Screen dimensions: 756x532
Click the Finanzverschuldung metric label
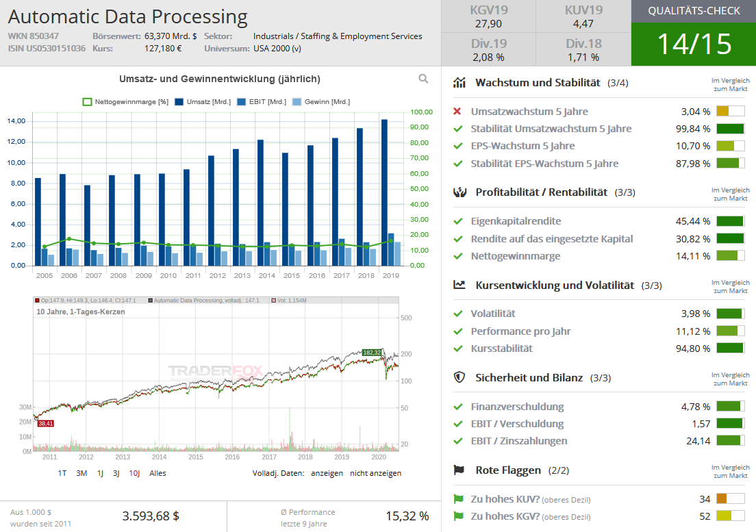click(517, 407)
